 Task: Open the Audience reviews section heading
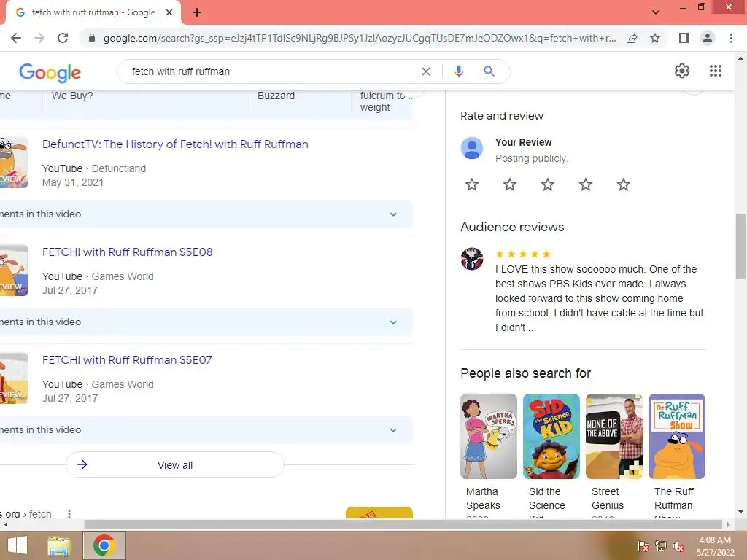click(512, 227)
